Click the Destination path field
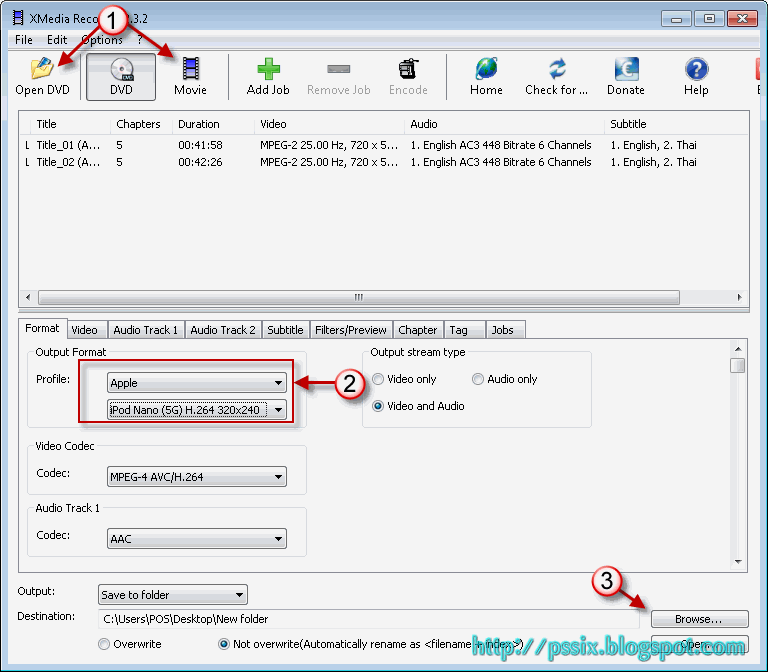 coord(369,619)
